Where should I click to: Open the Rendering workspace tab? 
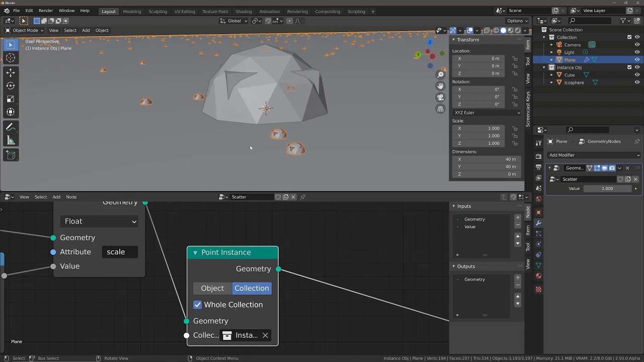coord(297,11)
